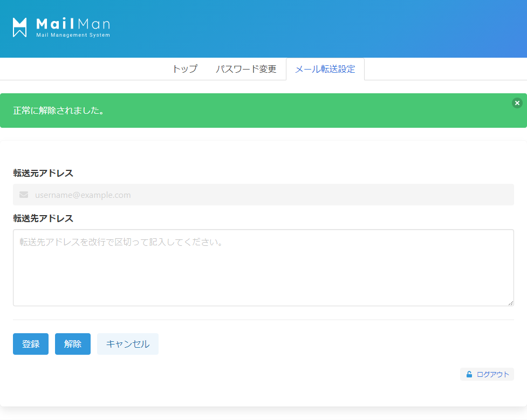Click the 正常に解除されました message text
The height and width of the screenshot is (420, 527).
58,111
